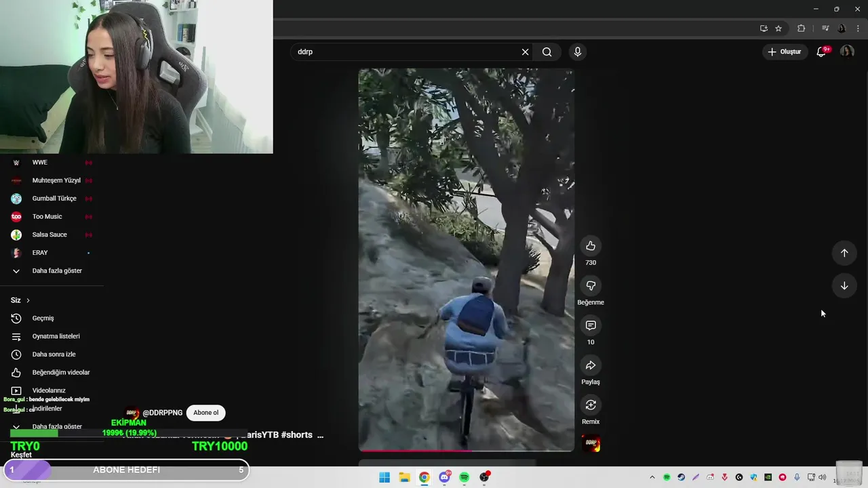Screen dimensions: 868x488
Task: Switch to Chrome in taskbar
Action: pos(424,477)
